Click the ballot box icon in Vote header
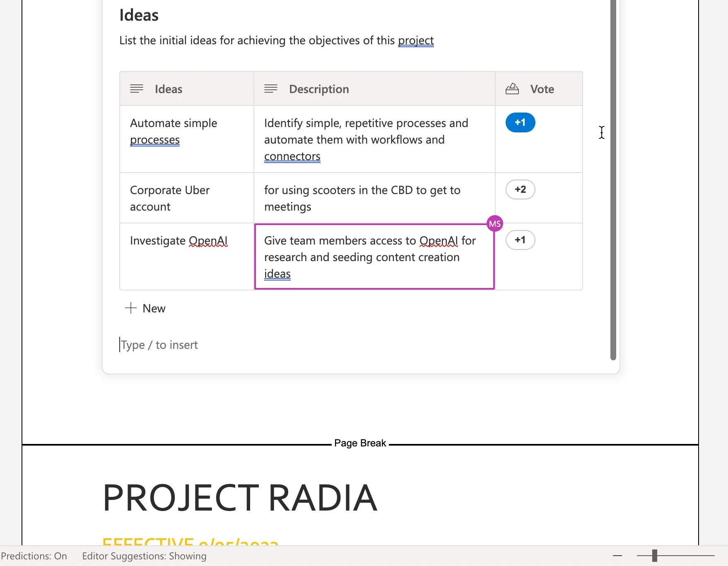This screenshot has width=728, height=566. (x=512, y=89)
